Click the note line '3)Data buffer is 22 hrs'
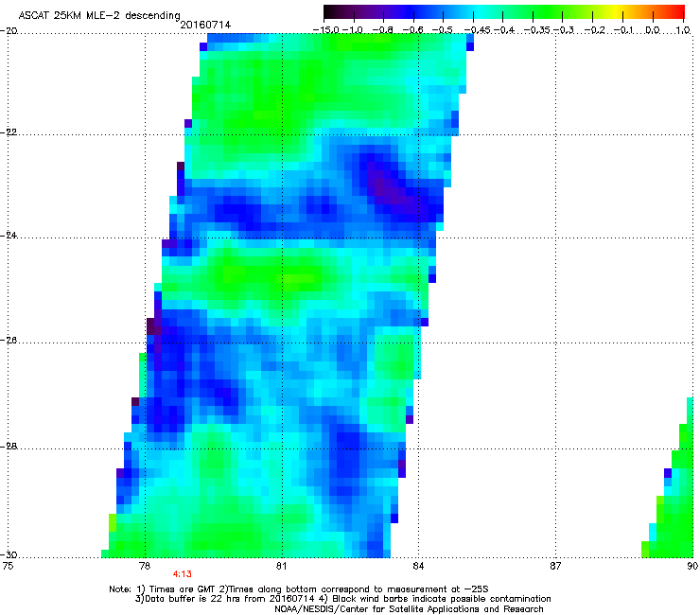The image size is (700, 615). tap(342, 599)
